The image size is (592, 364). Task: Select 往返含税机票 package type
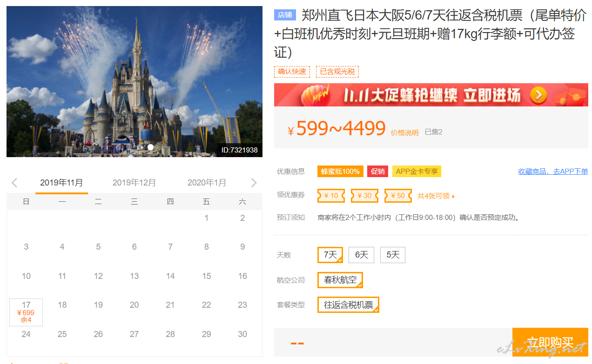click(349, 305)
